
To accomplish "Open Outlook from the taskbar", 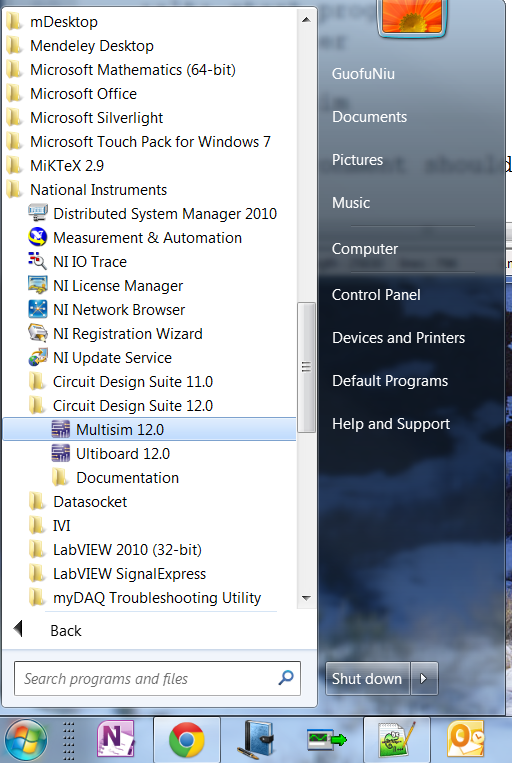I will pos(466,740).
